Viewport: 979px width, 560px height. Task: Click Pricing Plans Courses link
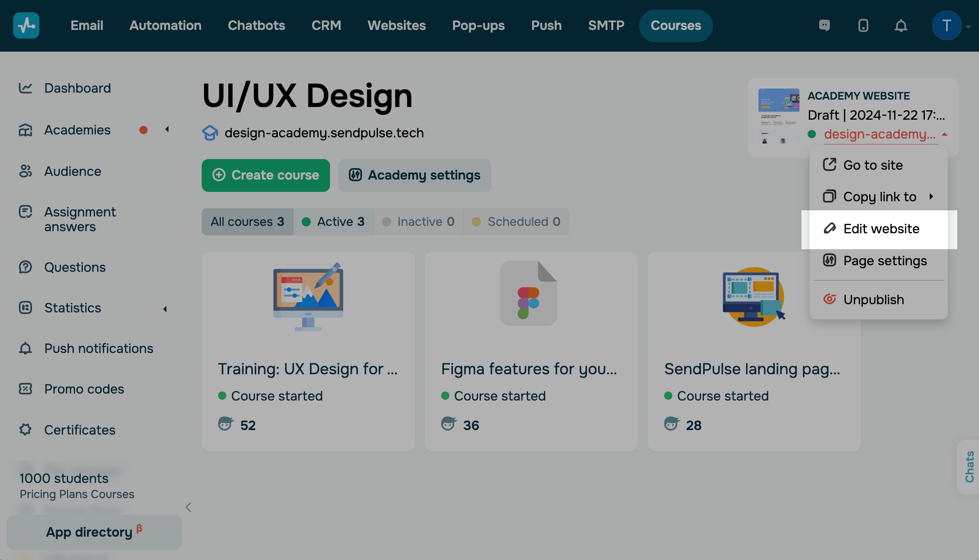[77, 494]
